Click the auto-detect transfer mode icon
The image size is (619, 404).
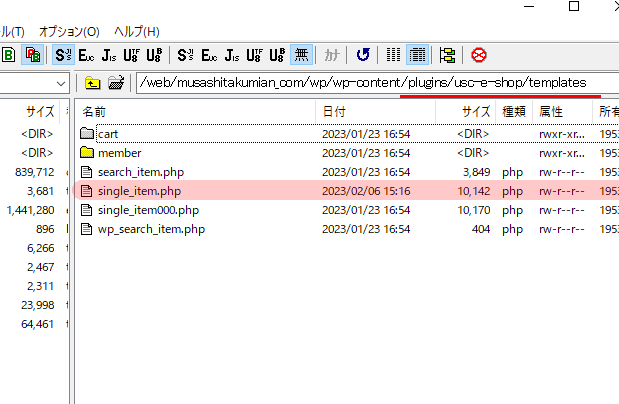[x=33, y=54]
